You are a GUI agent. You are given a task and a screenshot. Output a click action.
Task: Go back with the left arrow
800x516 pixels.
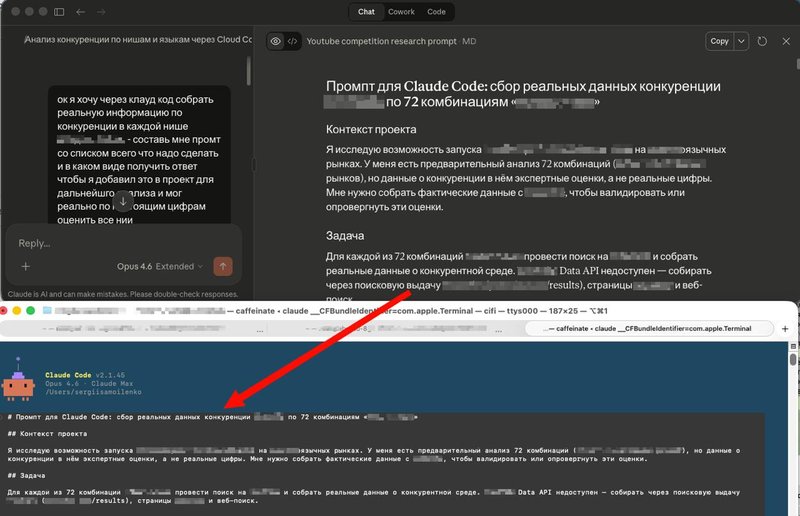tap(81, 12)
